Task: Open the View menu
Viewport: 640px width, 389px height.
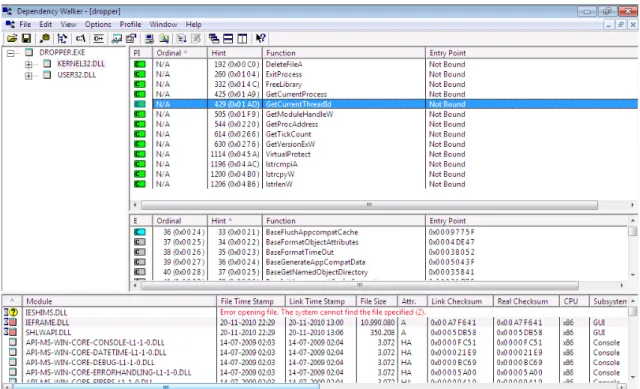Action: pyautogui.click(x=68, y=24)
